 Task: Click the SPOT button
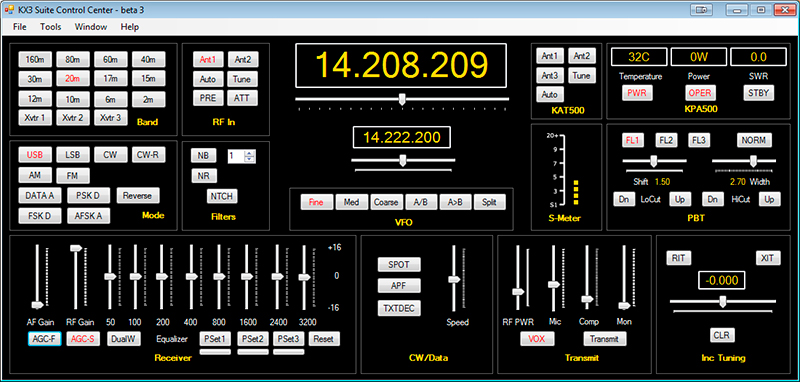399,265
